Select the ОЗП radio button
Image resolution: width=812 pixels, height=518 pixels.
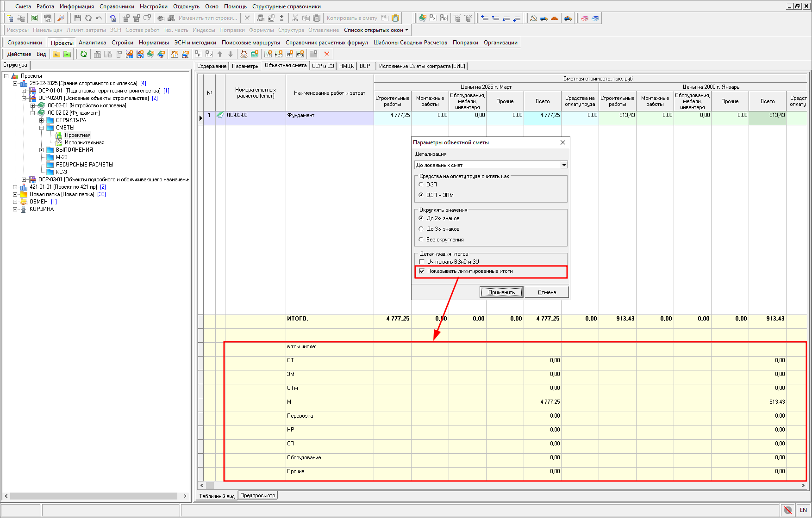421,185
